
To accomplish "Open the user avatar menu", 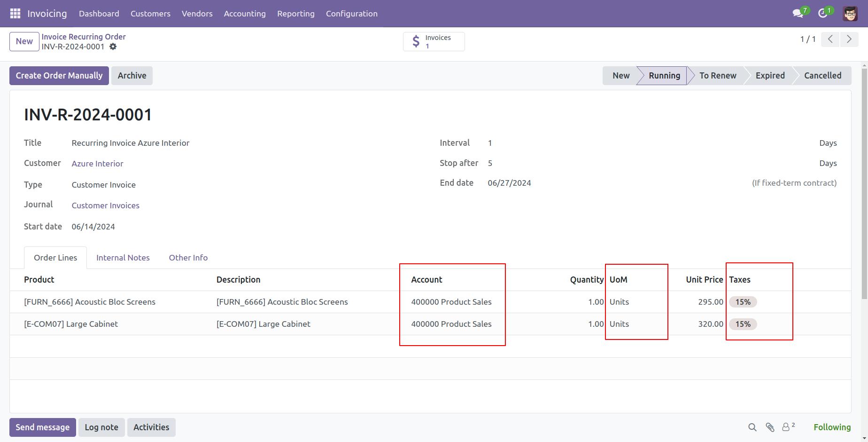I will pyautogui.click(x=850, y=14).
